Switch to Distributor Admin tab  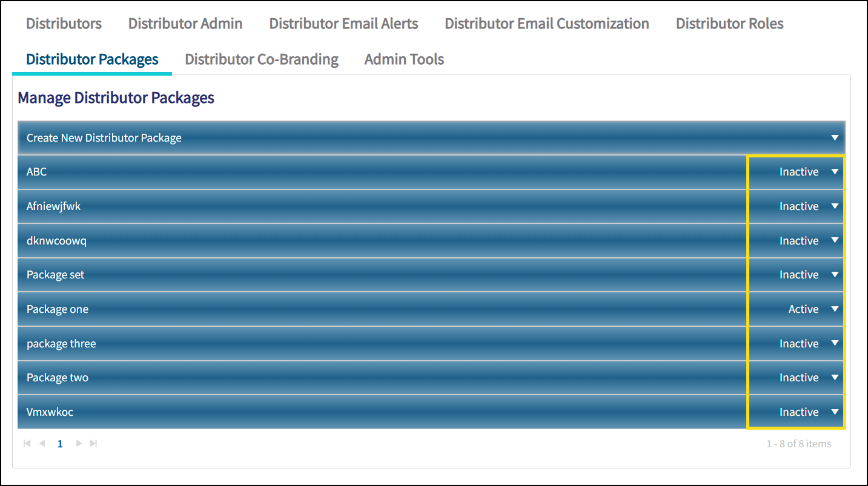click(185, 24)
